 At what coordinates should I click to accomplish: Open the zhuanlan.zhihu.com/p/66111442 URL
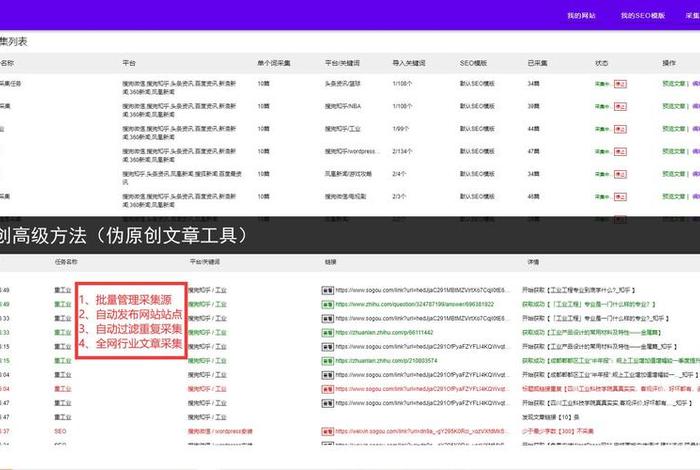click(x=384, y=333)
